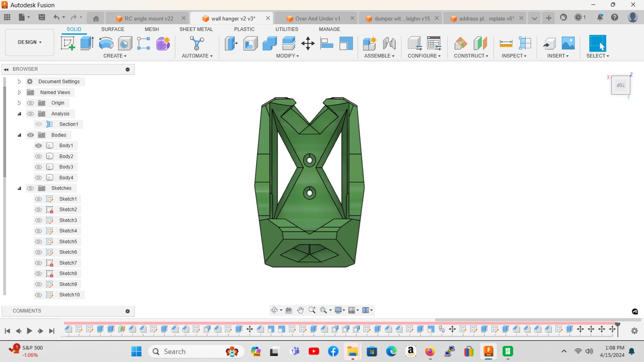644x362 pixels.
Task: Expand the Document Settings node
Action: pos(19,82)
